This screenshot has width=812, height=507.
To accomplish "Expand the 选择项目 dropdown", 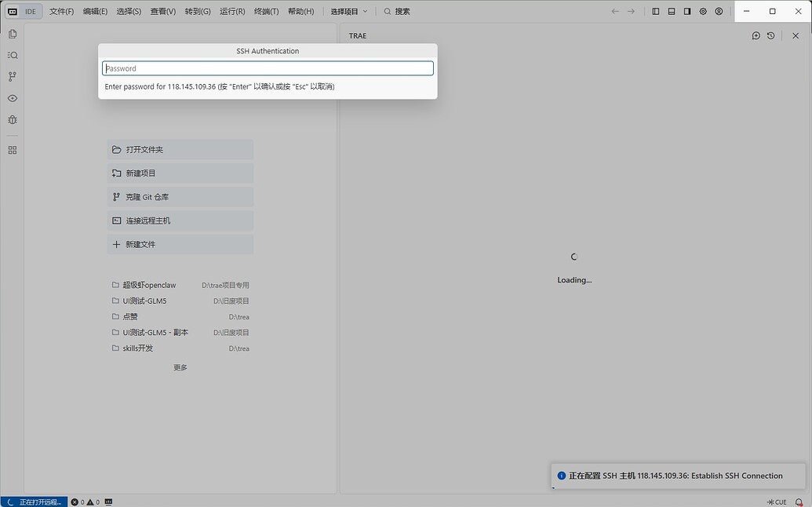I will [350, 12].
